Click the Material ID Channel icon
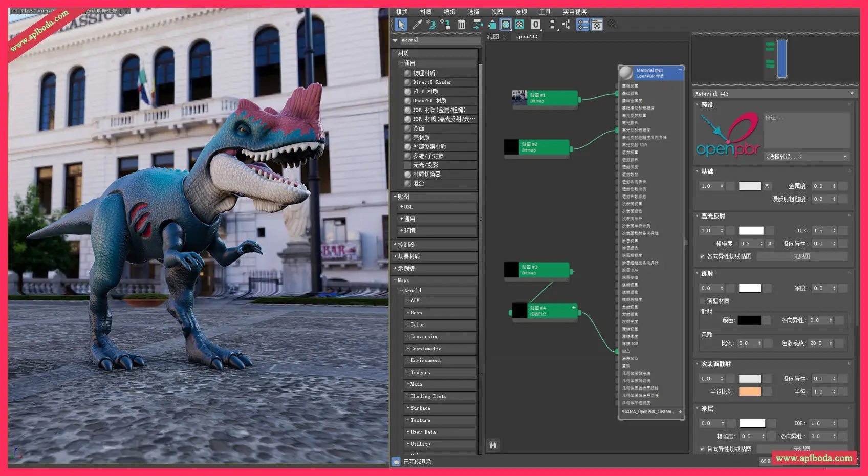This screenshot has height=476, width=868. point(535,24)
